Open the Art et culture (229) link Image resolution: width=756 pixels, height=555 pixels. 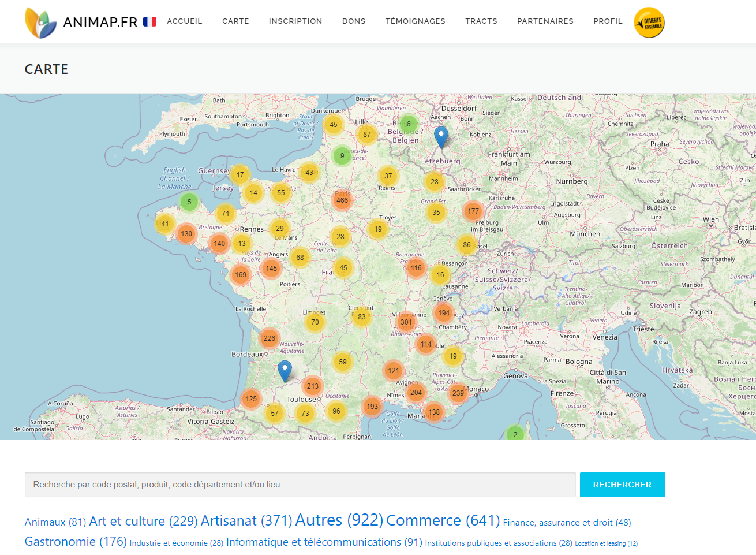tap(143, 522)
